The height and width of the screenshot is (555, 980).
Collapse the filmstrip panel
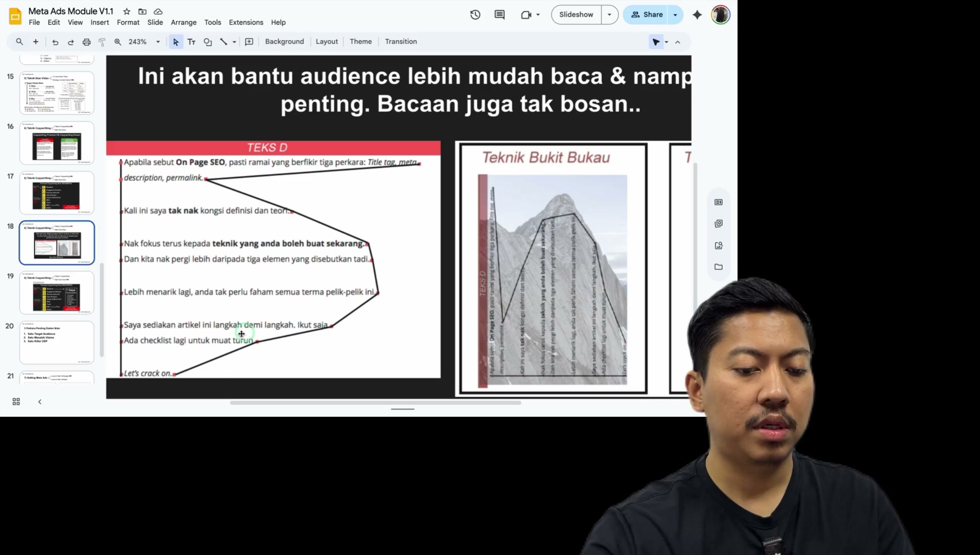click(40, 401)
